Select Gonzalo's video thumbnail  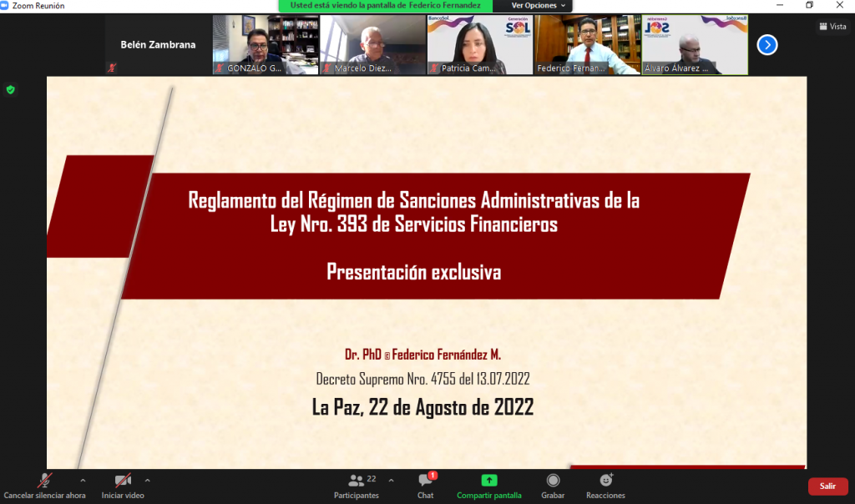tap(266, 45)
